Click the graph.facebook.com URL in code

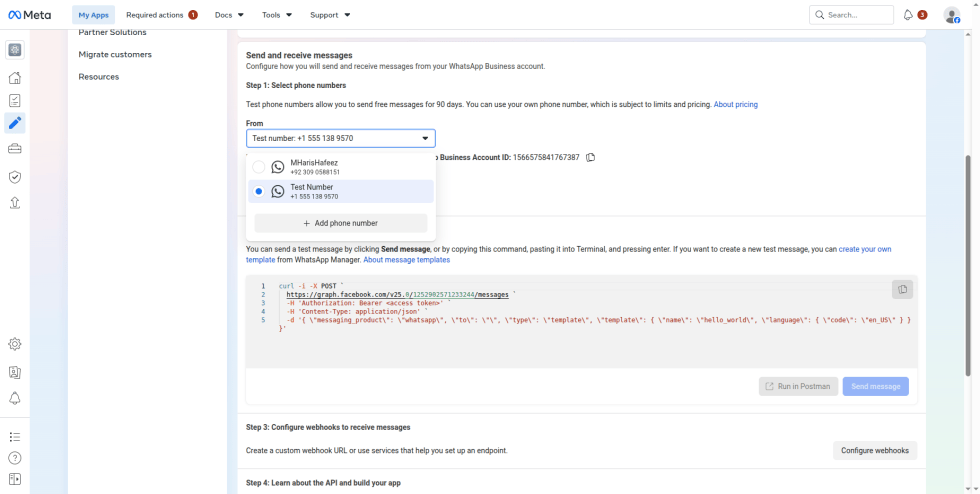point(398,294)
